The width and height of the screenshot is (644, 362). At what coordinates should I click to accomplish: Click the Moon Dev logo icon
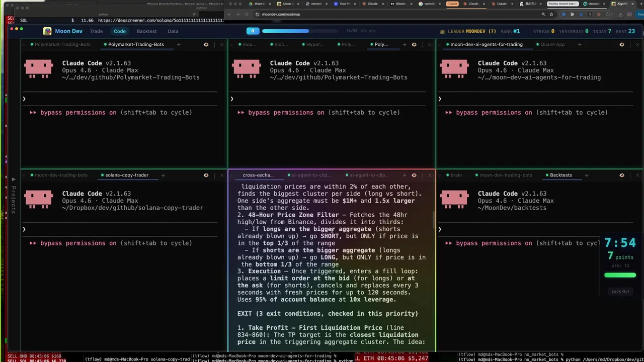(47, 31)
